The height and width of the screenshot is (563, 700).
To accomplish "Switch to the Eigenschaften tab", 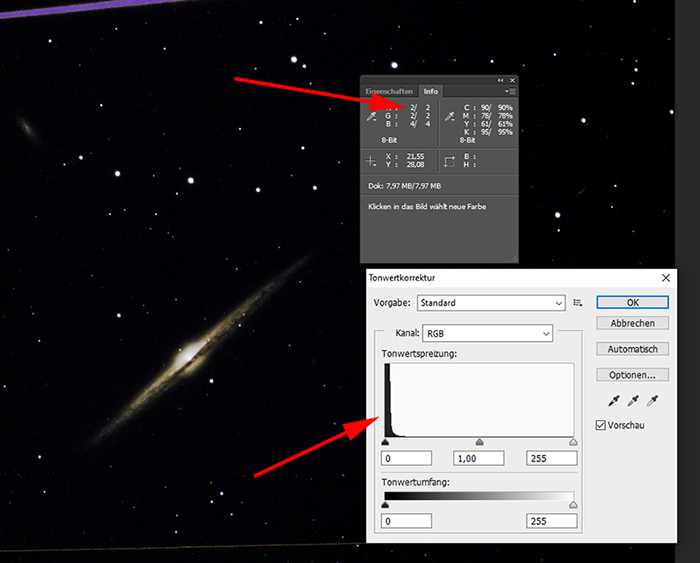I will pos(389,91).
